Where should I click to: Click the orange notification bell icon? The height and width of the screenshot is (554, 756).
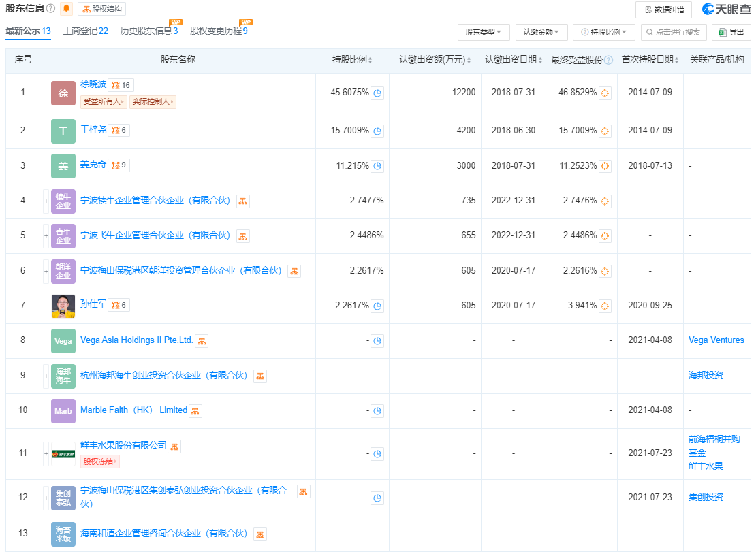tap(66, 9)
